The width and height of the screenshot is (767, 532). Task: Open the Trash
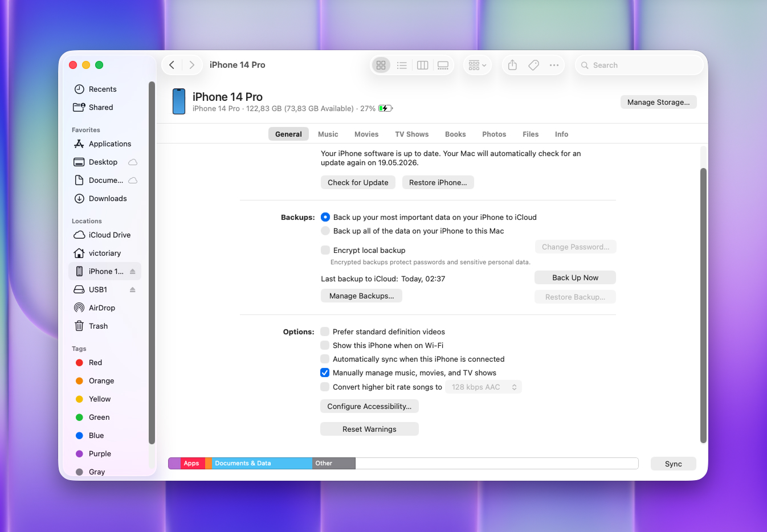(105, 326)
